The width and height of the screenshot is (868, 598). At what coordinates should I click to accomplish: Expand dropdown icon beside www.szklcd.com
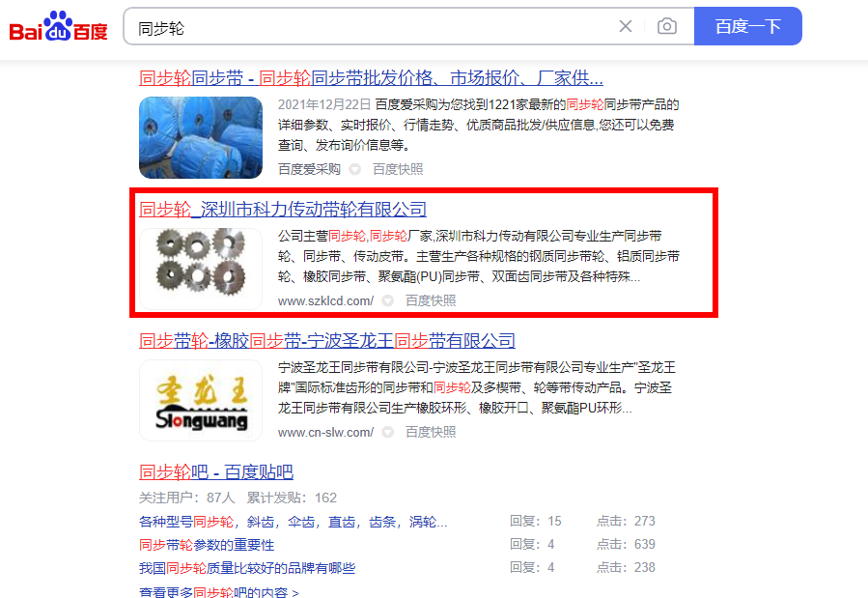[x=388, y=300]
